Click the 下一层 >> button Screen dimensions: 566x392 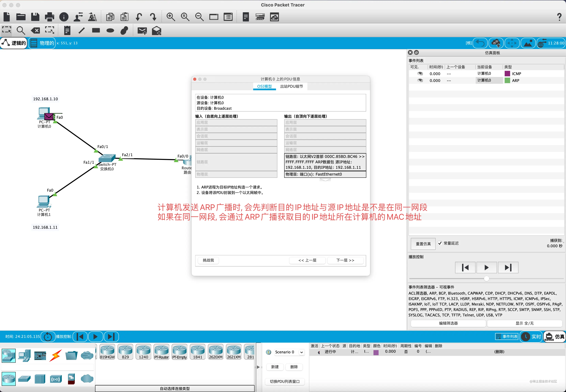coord(345,260)
